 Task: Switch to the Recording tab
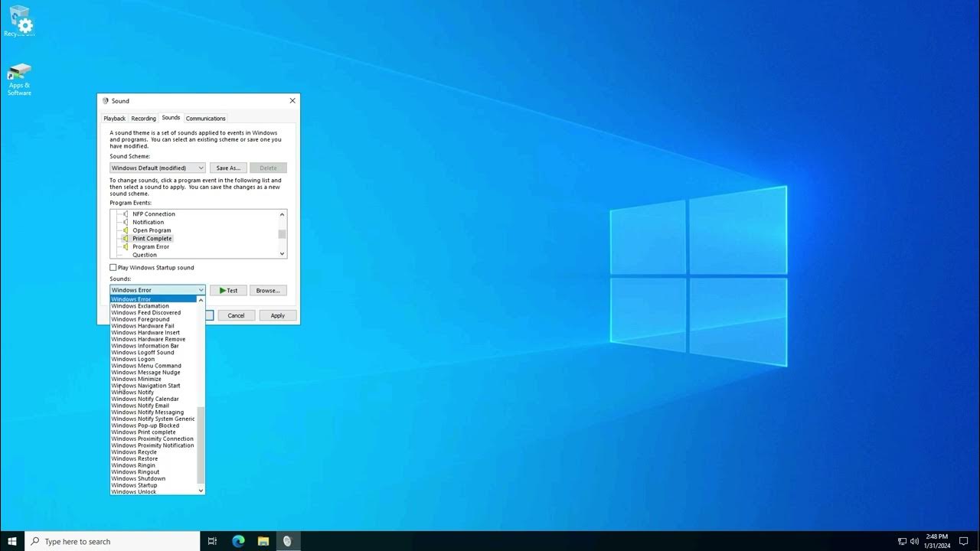point(143,119)
